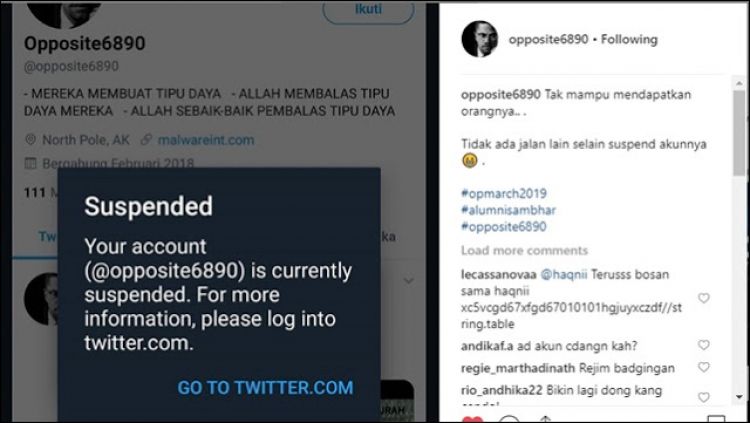Screen dimensions: 750x423
Task: Toggle the Following status next to opposite6890
Action: click(x=629, y=39)
